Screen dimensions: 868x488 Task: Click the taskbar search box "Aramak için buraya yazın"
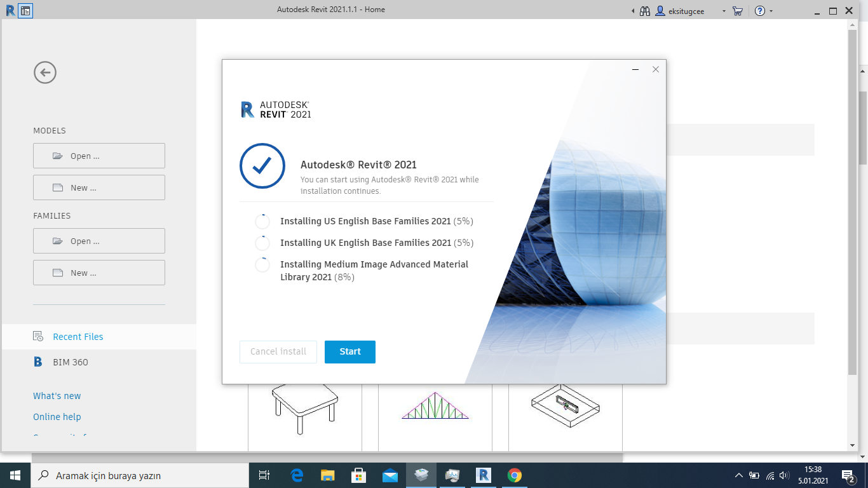140,475
